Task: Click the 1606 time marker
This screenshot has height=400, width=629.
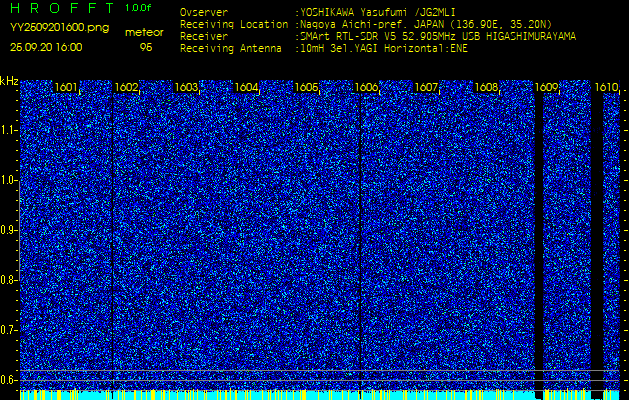Action: (366, 87)
